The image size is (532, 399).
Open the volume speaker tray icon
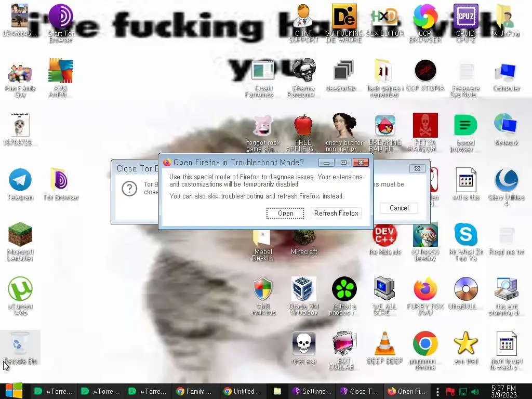click(475, 392)
